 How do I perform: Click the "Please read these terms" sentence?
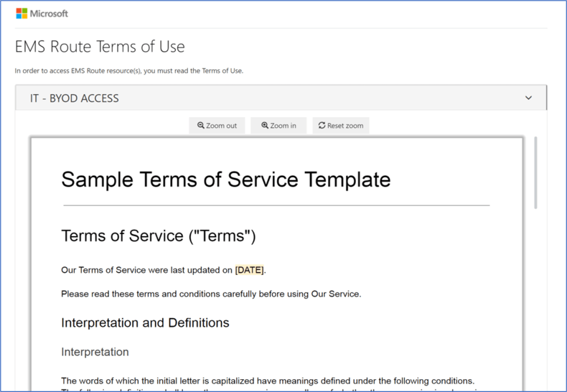[211, 294]
